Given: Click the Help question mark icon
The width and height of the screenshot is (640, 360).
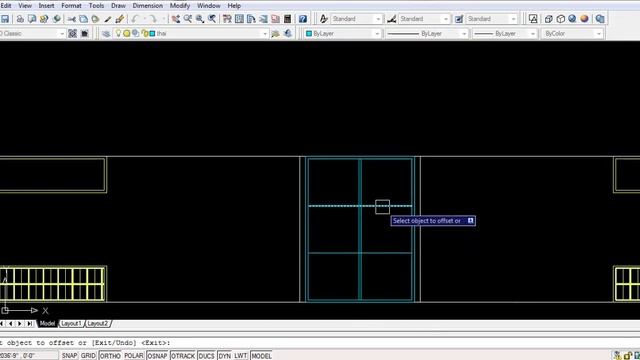Looking at the screenshot, I should click(302, 19).
